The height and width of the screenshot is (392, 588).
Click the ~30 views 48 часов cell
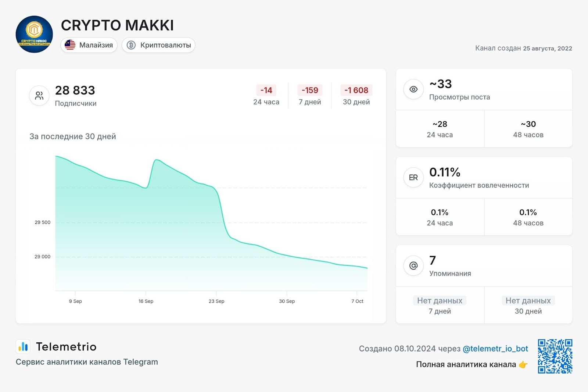[x=528, y=129]
